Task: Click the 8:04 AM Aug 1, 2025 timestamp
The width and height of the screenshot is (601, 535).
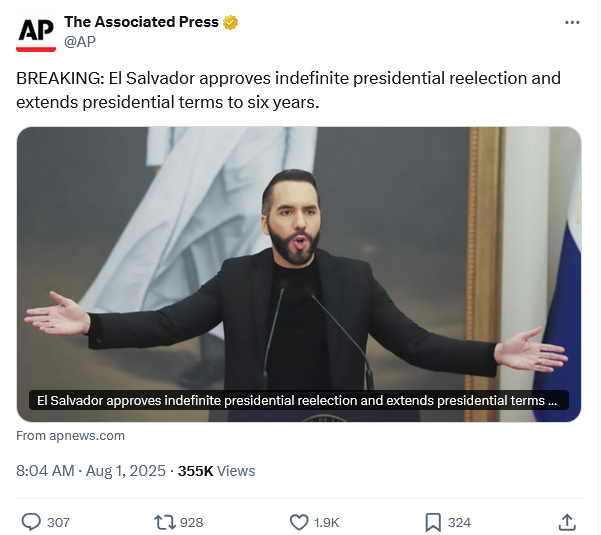Action: coord(92,471)
